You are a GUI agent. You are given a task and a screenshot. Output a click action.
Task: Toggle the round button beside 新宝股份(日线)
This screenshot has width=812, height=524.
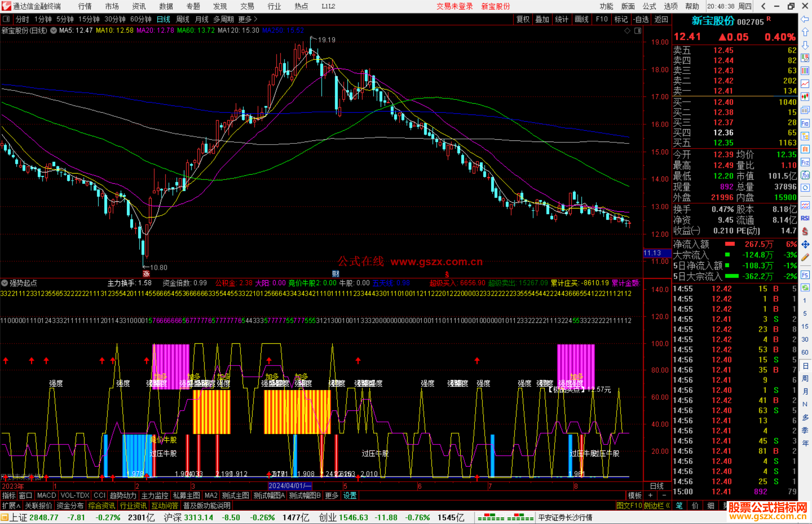tap(54, 30)
